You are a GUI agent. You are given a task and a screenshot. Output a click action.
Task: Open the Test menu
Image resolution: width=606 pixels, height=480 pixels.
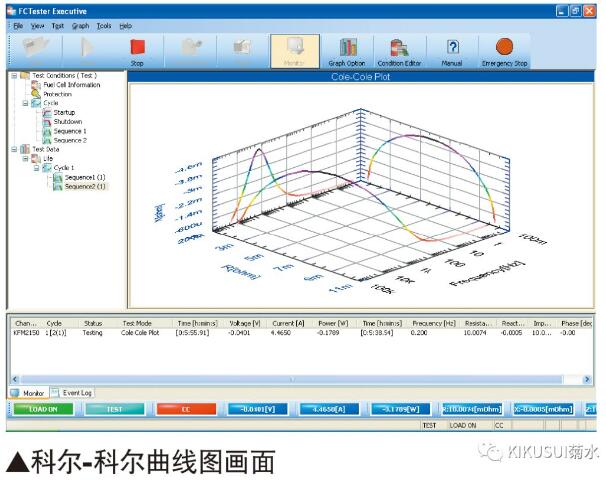[x=58, y=26]
